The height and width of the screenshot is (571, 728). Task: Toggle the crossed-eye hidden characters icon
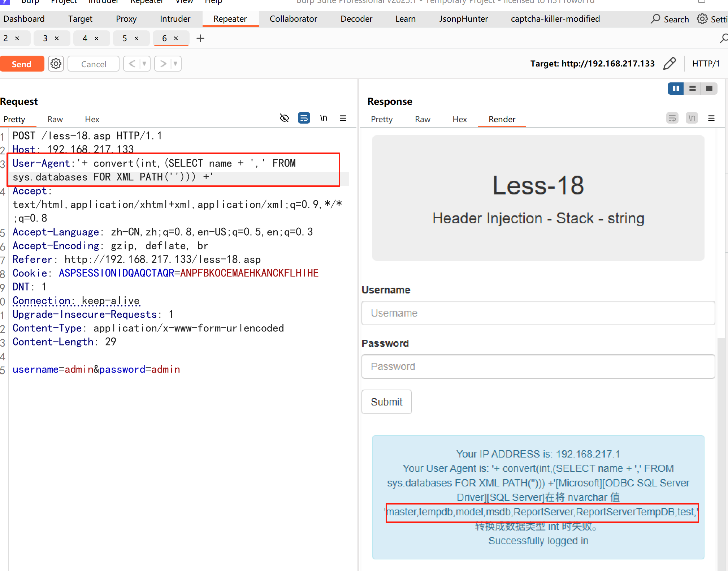(x=284, y=118)
